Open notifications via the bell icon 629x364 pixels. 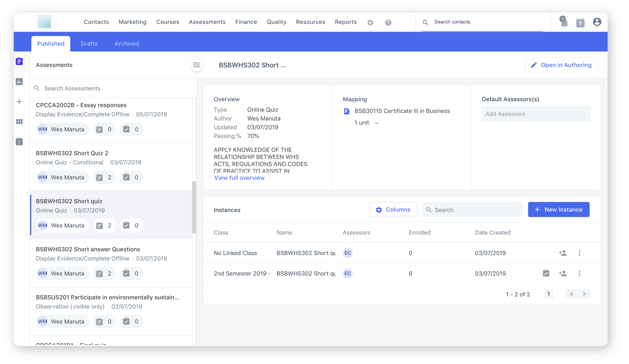pos(564,23)
